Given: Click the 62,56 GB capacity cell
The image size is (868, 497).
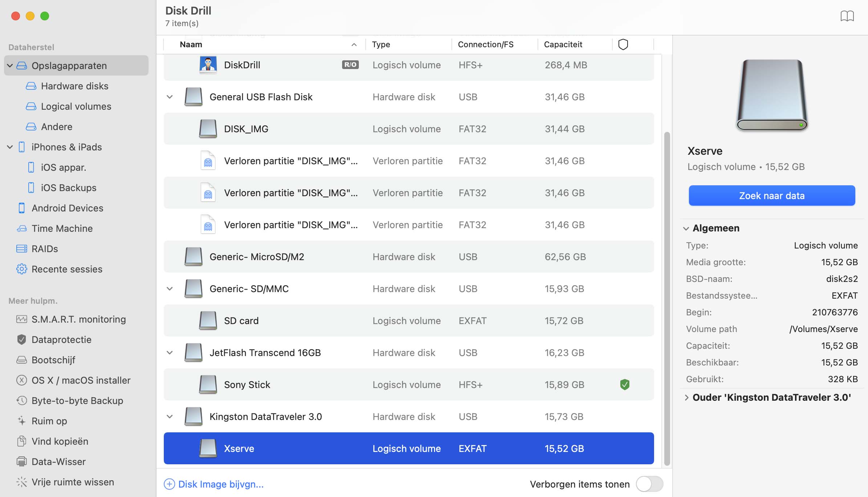Looking at the screenshot, I should [565, 257].
